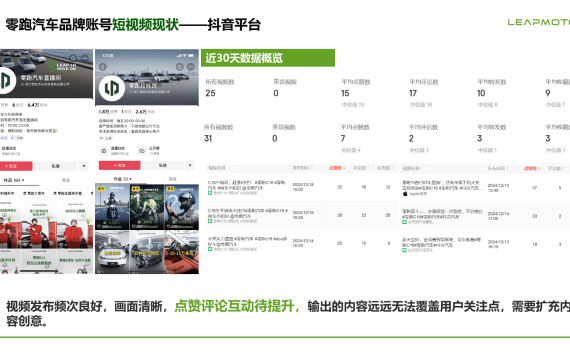Viewport: 570px width, 360px height.
Task: Click search icon on second Douyin profile
Action: click(x=180, y=67)
